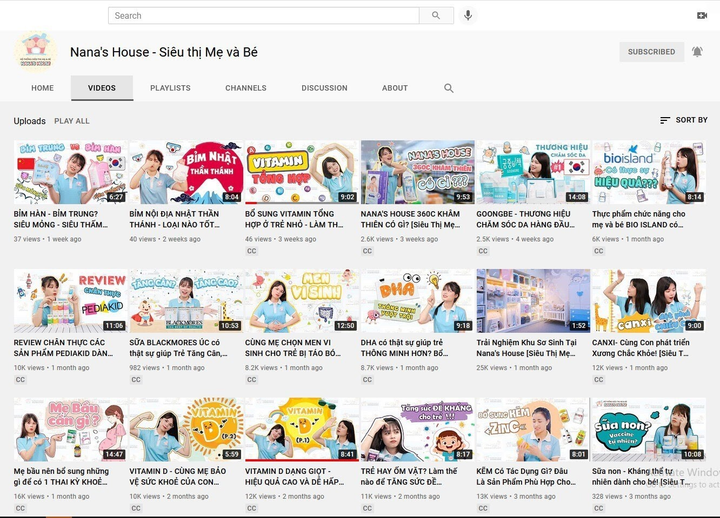Click title 'VITAMIN D - CÙNG MẸ BẢO VỆ'

click(178, 476)
